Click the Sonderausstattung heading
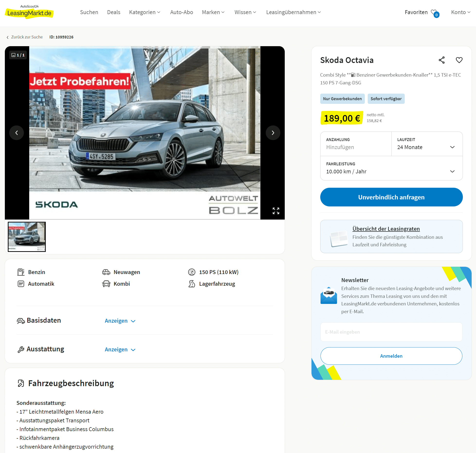 (x=41, y=403)
